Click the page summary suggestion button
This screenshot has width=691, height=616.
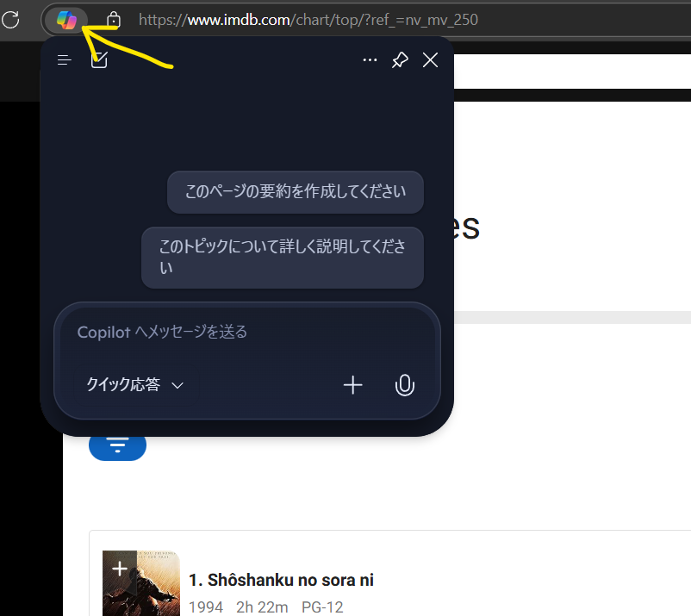pos(295,192)
